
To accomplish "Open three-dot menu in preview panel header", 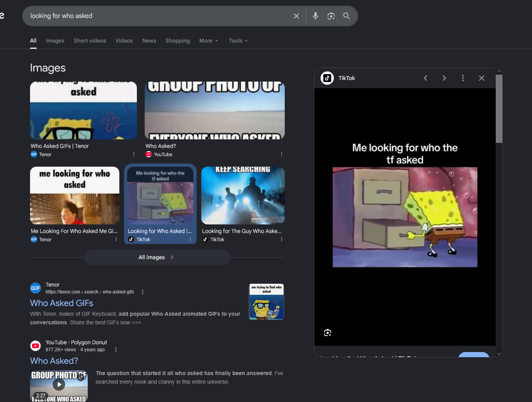I will (463, 78).
